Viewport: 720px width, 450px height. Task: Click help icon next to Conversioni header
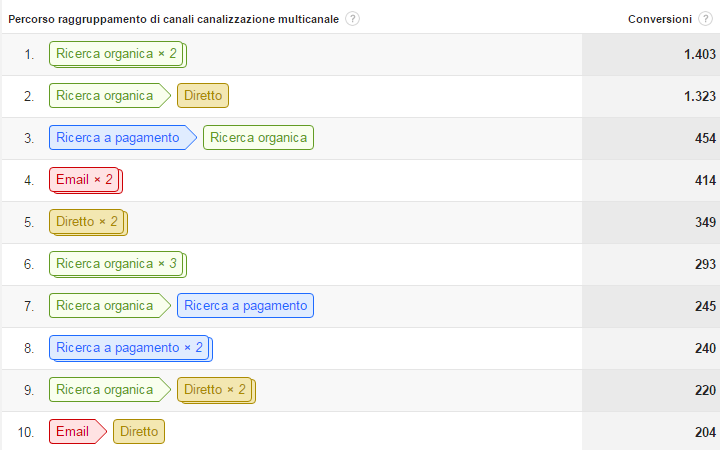(x=705, y=19)
